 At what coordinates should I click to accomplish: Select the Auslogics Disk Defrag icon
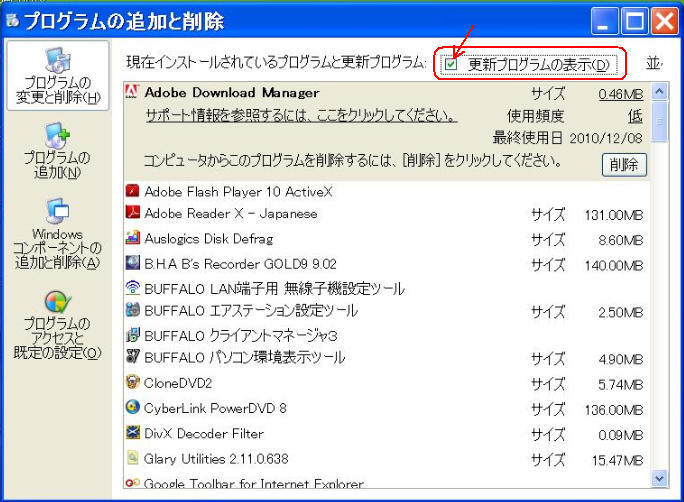click(132, 238)
